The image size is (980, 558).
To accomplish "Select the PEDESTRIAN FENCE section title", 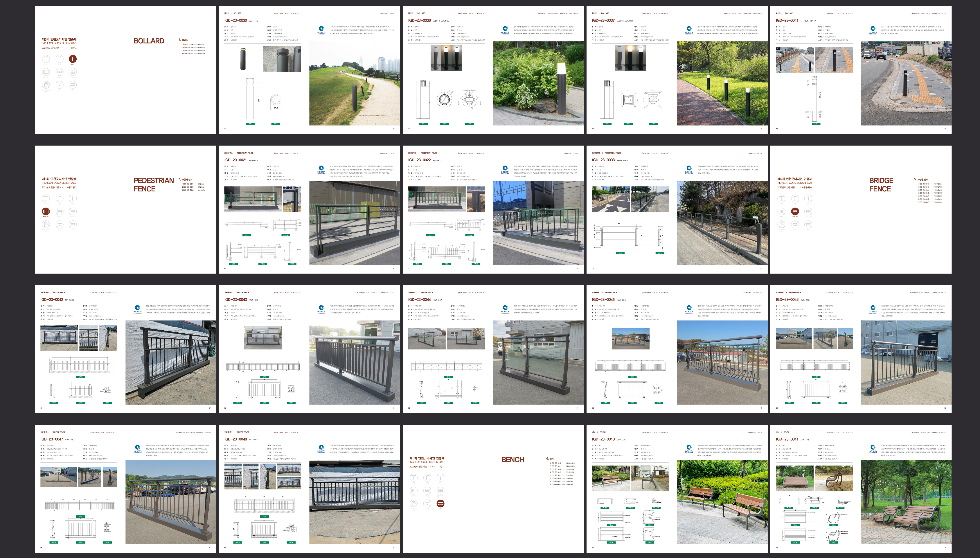I will 154,184.
